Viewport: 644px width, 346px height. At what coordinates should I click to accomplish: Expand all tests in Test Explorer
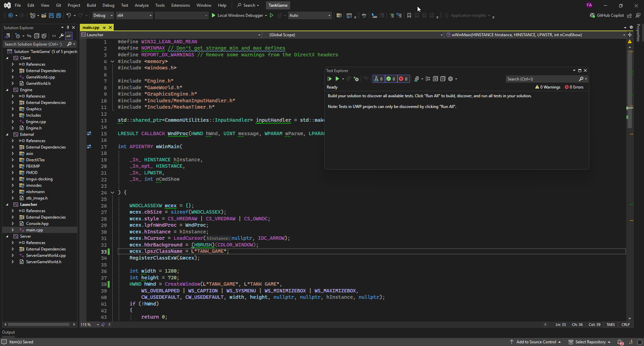coord(435,79)
